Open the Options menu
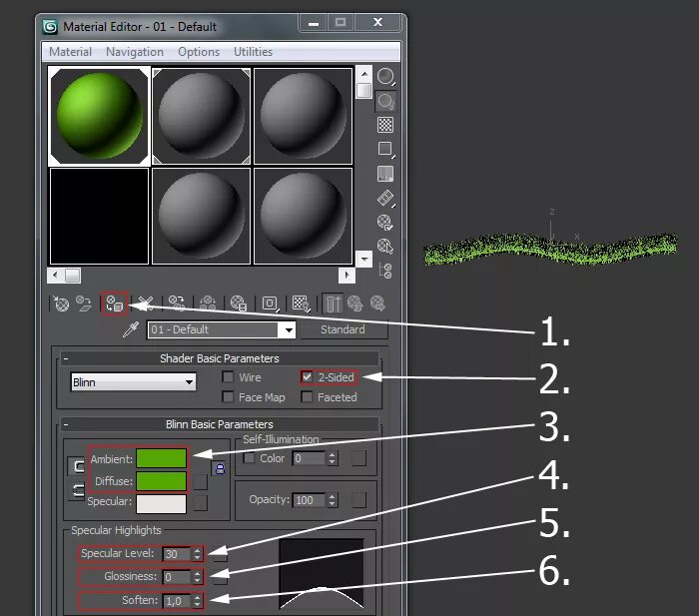This screenshot has height=616, width=699. pyautogui.click(x=199, y=52)
